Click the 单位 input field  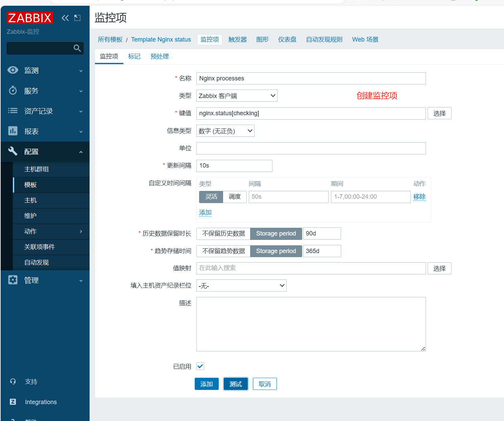point(311,148)
